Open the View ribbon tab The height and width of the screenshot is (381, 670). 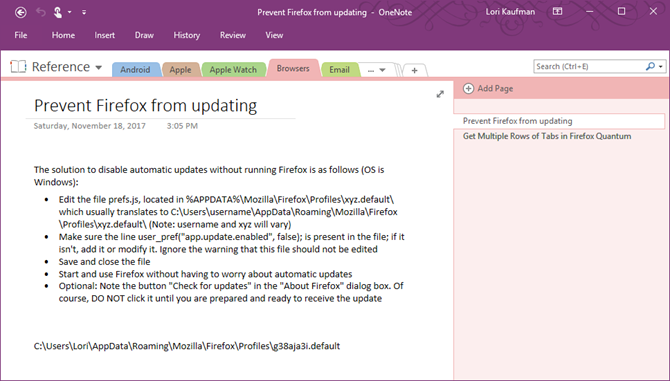coord(274,35)
